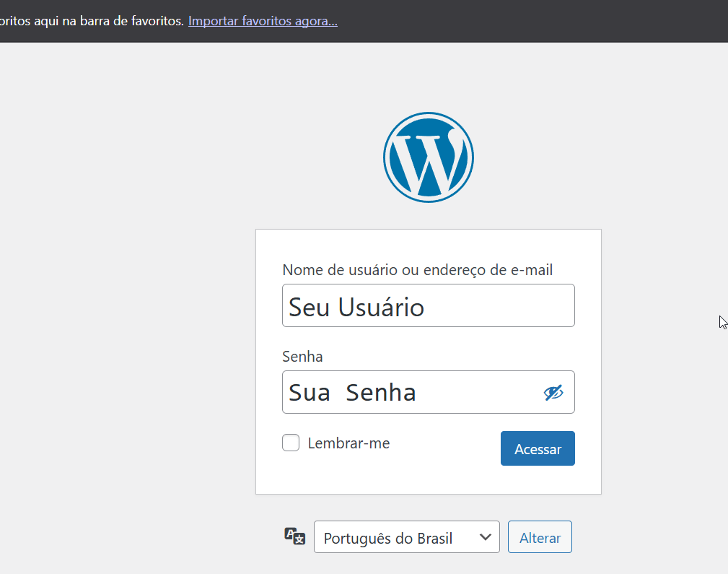Click the Senha field label

[302, 357]
